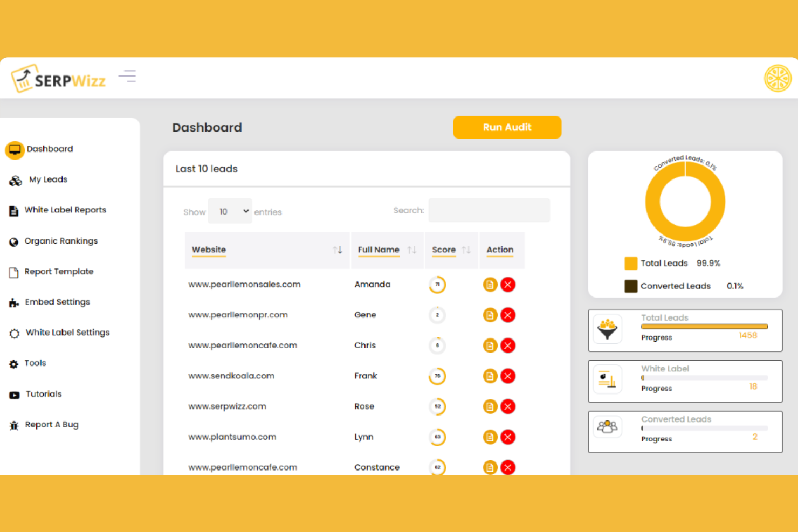Toggle the hamburger sidebar menu icon
Screen dimensions: 798x532
click(128, 76)
